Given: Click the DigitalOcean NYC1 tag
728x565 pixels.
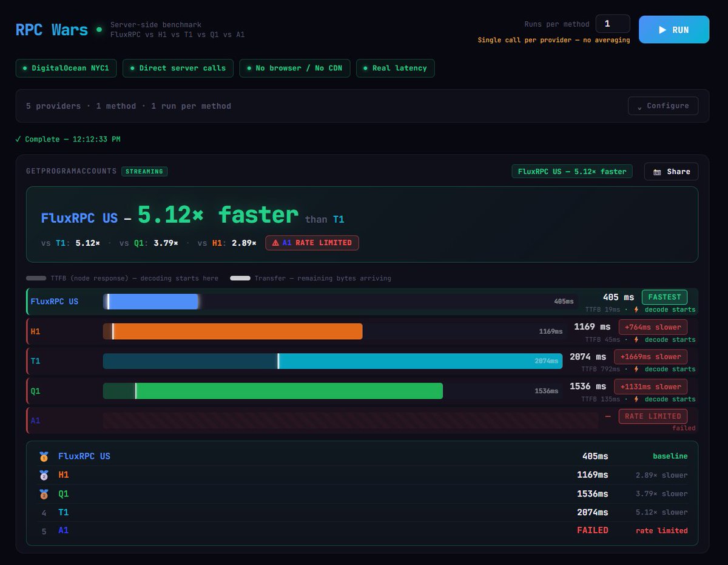Looking at the screenshot, I should 66,68.
